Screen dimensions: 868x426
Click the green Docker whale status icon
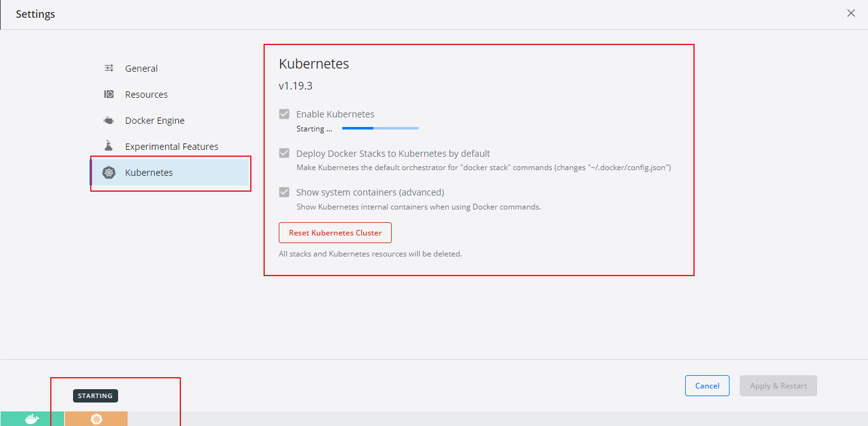(32, 419)
